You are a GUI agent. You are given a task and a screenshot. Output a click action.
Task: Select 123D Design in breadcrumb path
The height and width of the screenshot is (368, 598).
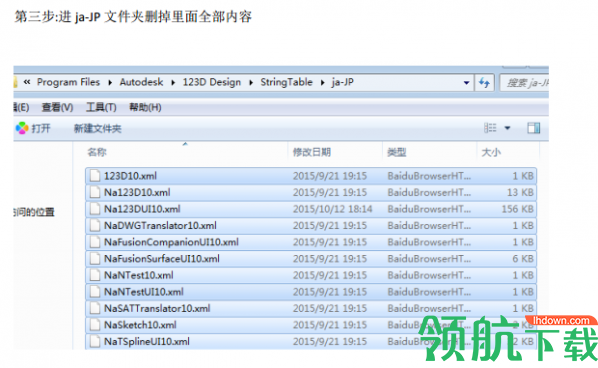(x=212, y=82)
